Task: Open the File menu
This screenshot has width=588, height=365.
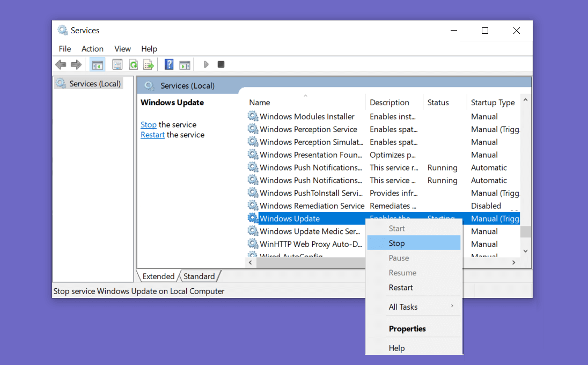Action: [65, 49]
